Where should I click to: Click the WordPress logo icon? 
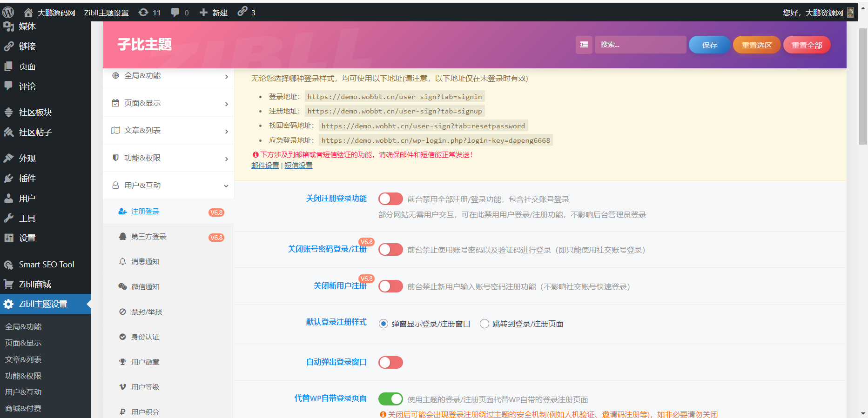coord(8,13)
